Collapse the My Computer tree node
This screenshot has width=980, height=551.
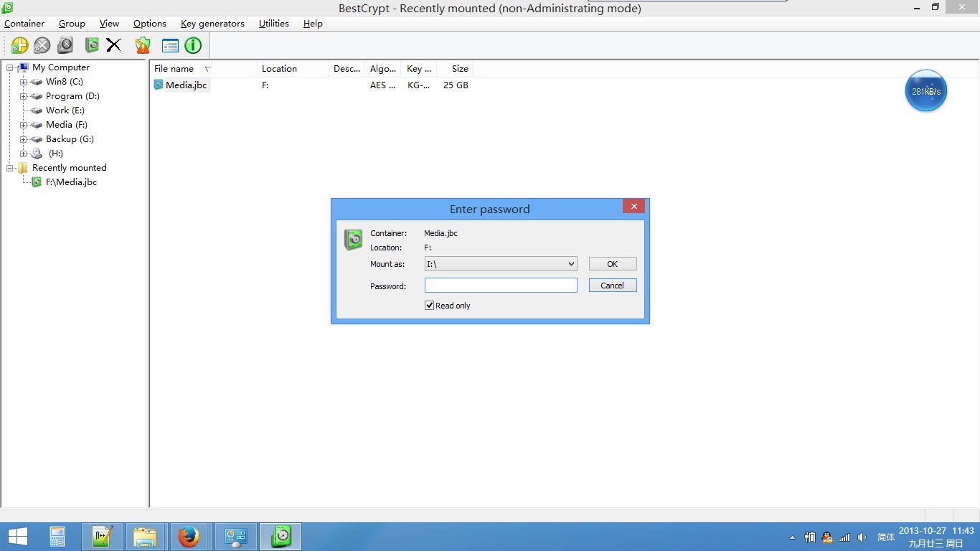click(9, 67)
